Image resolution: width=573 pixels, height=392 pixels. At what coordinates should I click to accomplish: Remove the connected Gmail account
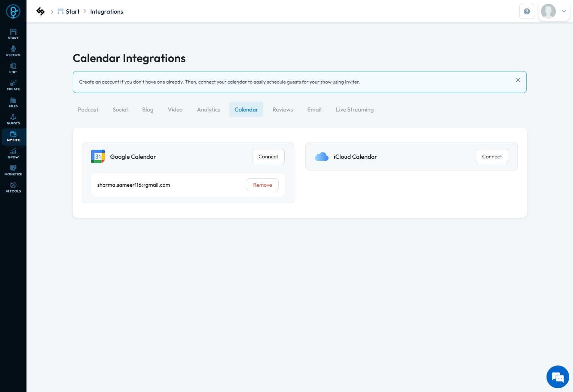262,185
